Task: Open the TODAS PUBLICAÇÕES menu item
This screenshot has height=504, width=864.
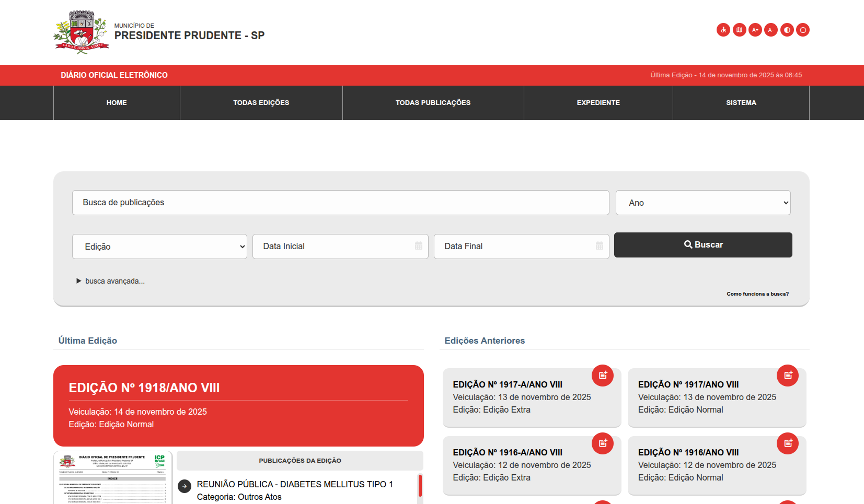Action: [433, 103]
